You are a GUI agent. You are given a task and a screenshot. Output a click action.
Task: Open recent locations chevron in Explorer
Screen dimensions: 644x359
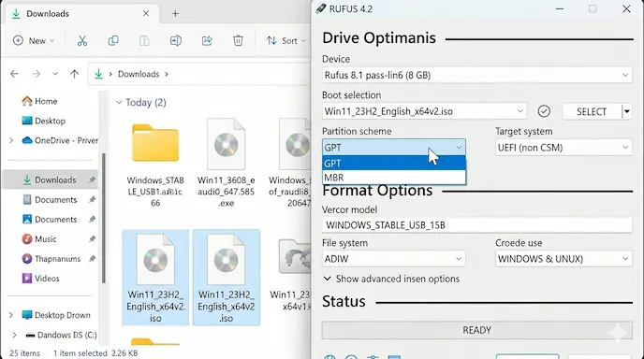pos(55,74)
